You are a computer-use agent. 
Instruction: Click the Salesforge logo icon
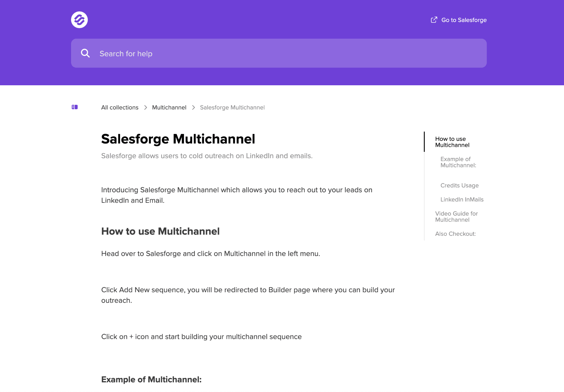pos(79,20)
